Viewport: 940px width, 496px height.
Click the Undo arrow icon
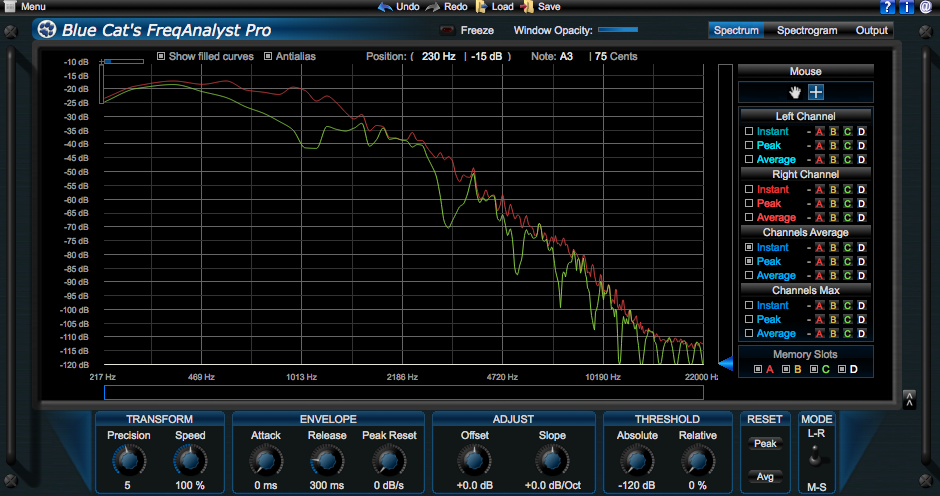pos(385,7)
